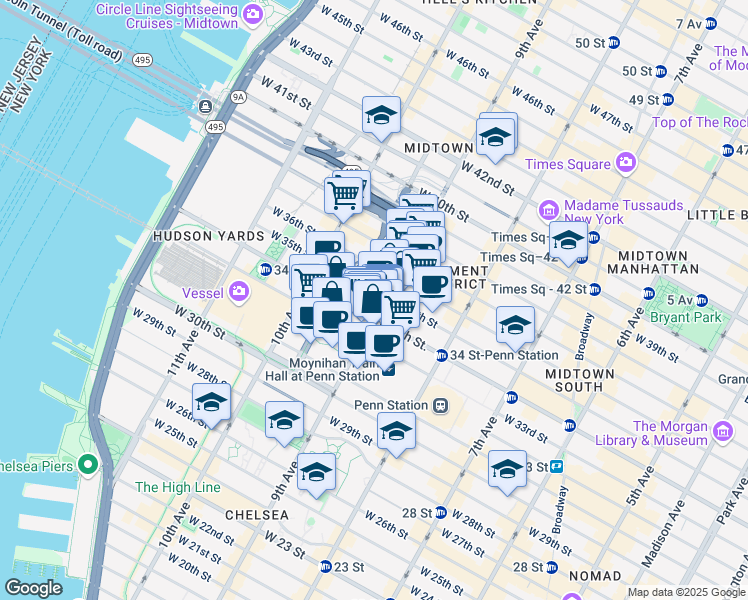Click the coffee cup marker beside W 35th label
Image resolution: width=748 pixels, height=600 pixels.
click(x=325, y=248)
